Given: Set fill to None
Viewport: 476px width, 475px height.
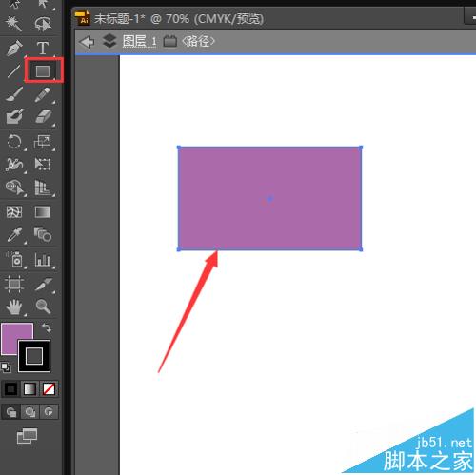Looking at the screenshot, I should click(x=49, y=388).
